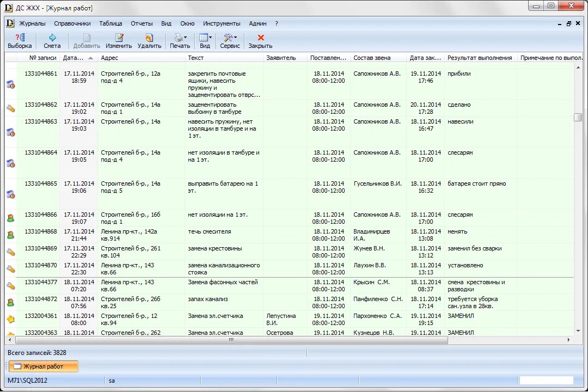
Task: Open the Вид menu in menu bar
Action: point(166,23)
